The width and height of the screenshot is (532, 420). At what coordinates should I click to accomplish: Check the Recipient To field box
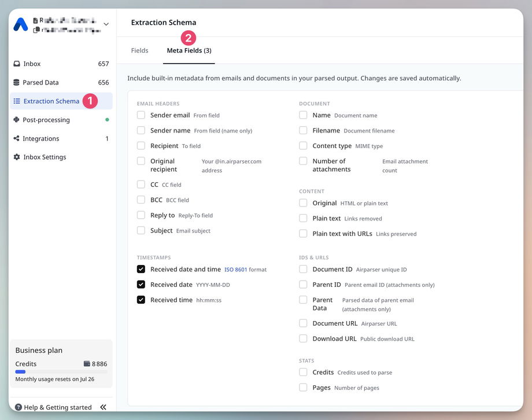point(141,146)
